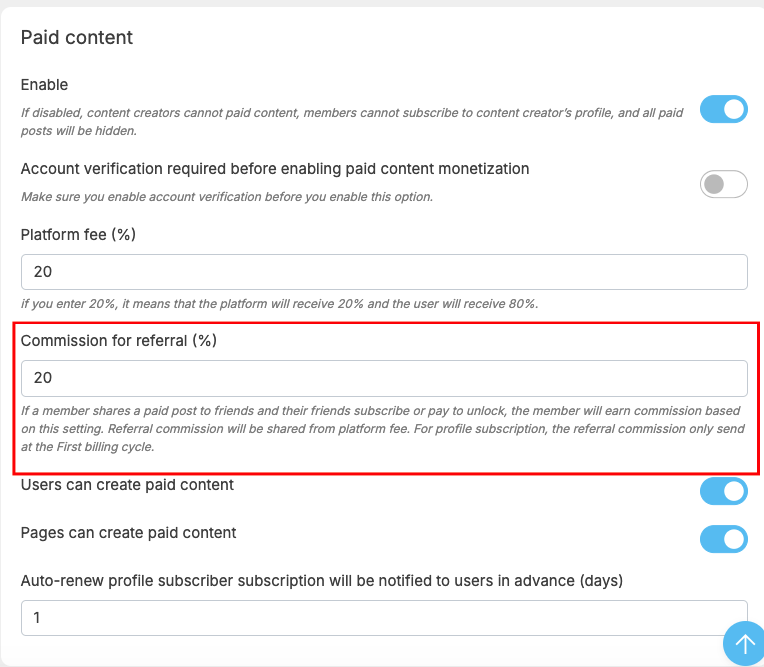Click into Commission for referral (%) field

[384, 378]
